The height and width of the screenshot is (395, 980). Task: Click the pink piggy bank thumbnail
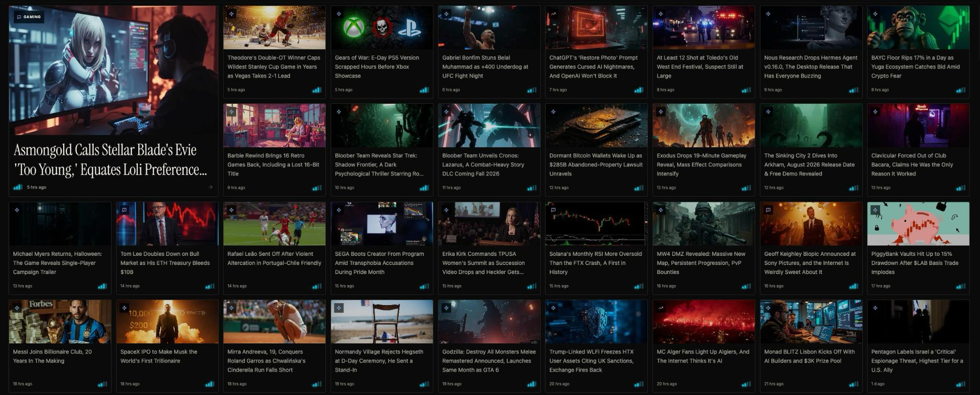tap(918, 224)
